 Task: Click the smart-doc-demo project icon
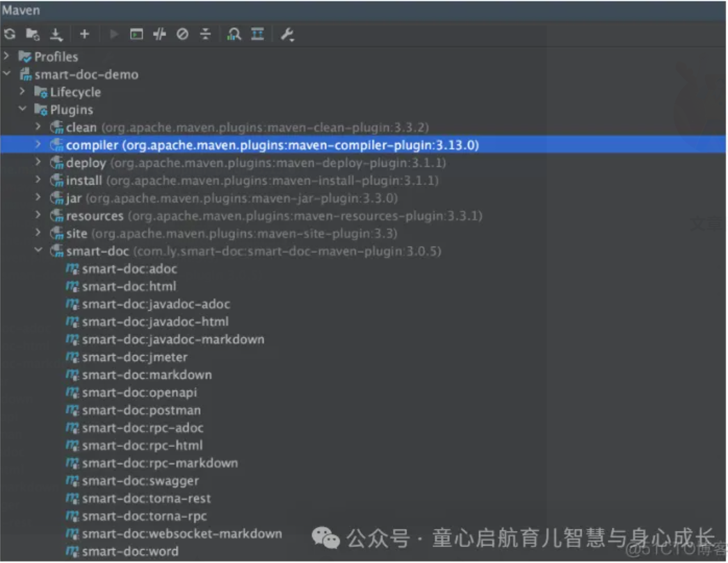click(x=26, y=74)
